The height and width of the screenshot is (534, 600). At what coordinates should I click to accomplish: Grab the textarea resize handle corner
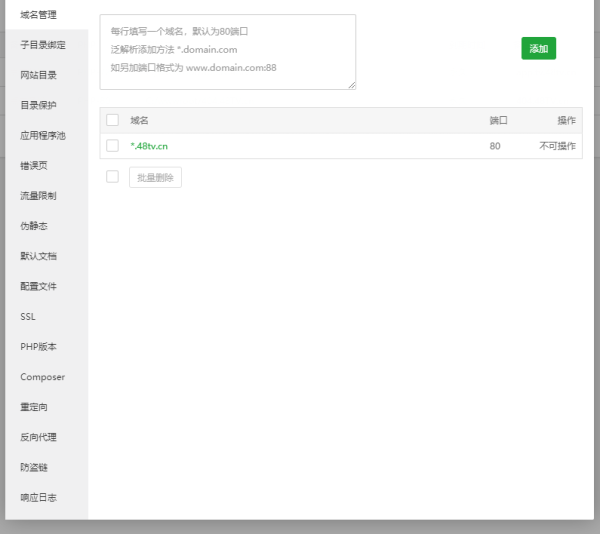coord(352,86)
